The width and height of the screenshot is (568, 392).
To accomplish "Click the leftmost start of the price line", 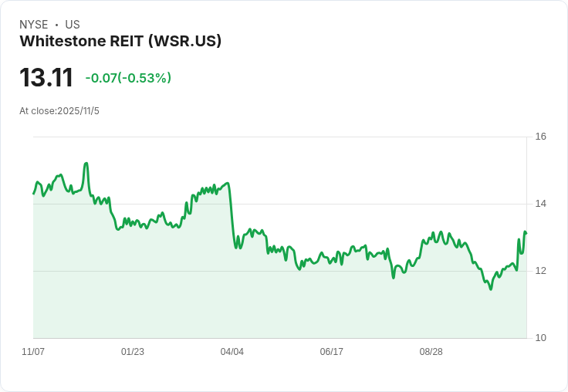I will pos(33,193).
